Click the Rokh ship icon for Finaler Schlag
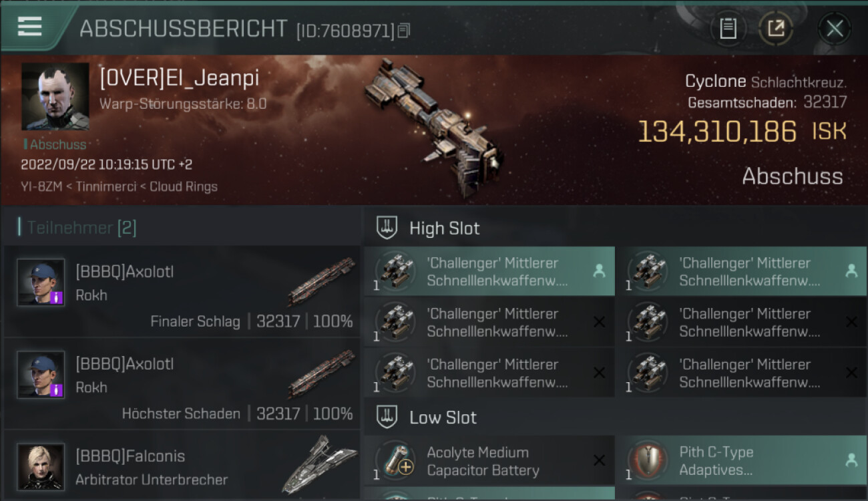Screen dimensions: 868x501 click(x=321, y=281)
